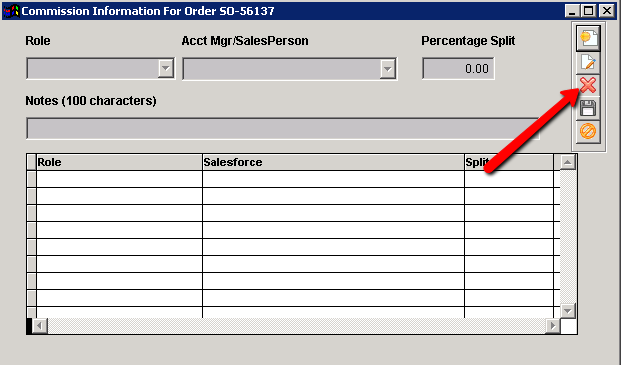Click the application icon in title bar
621x365 pixels.
pos(11,11)
